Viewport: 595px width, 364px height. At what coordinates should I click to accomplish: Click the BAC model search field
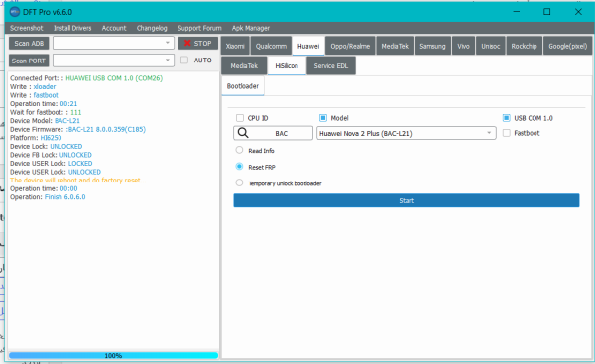pos(274,133)
